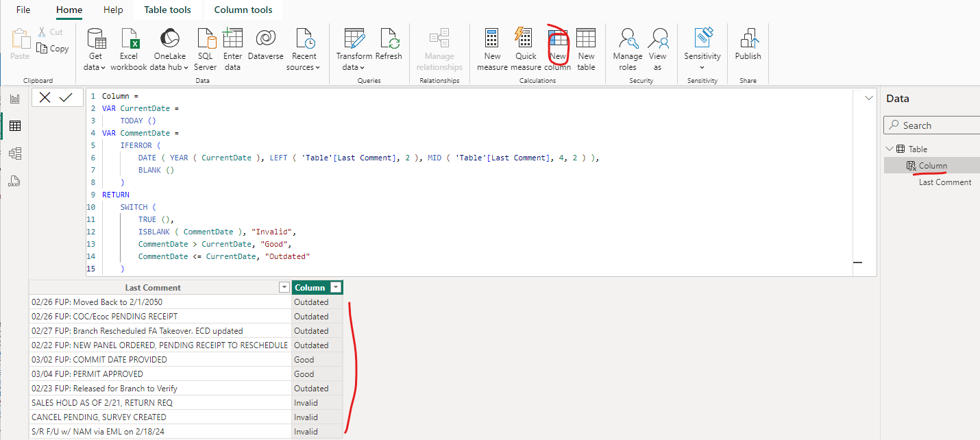Click the View as roles icon
This screenshot has width=980, height=440.
(x=658, y=38)
